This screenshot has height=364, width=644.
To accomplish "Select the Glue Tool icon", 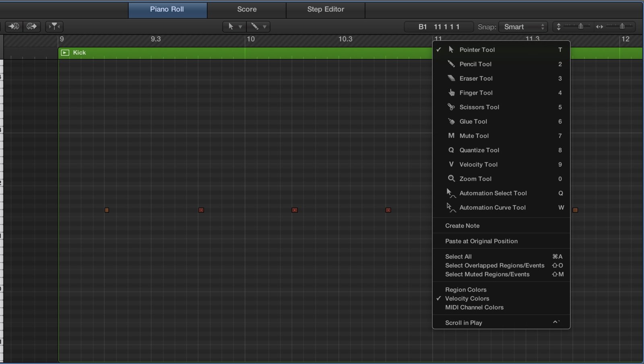I will [x=451, y=121].
